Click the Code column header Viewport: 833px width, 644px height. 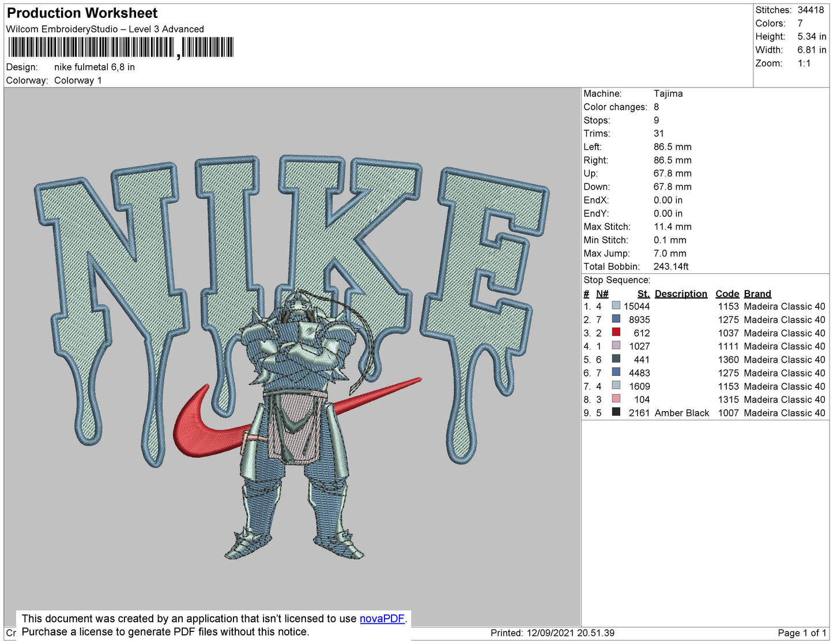click(727, 293)
